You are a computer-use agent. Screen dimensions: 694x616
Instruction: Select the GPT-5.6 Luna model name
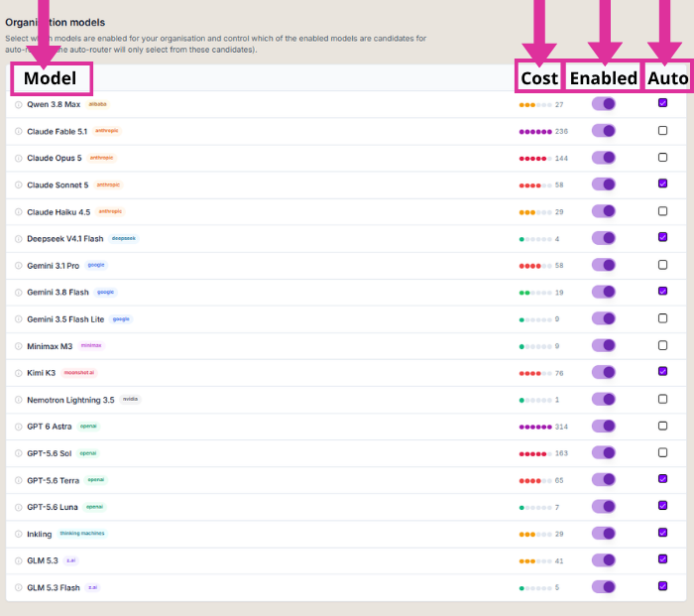[53, 507]
